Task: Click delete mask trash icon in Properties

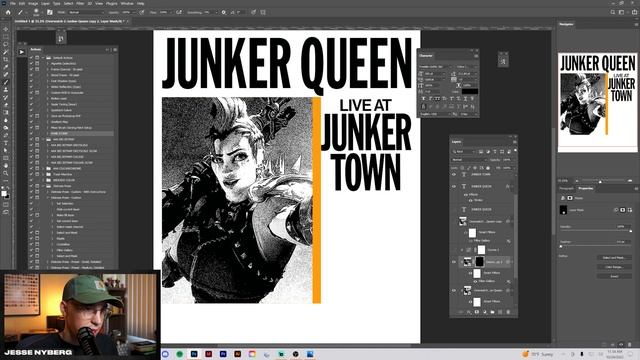Action: (x=629, y=344)
